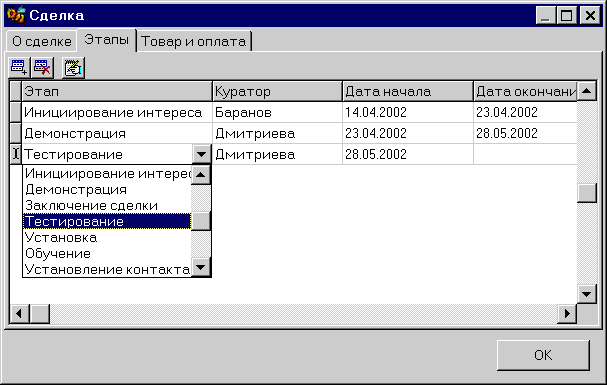607x385 pixels.
Task: Click the Куратор column header
Action: tap(277, 91)
